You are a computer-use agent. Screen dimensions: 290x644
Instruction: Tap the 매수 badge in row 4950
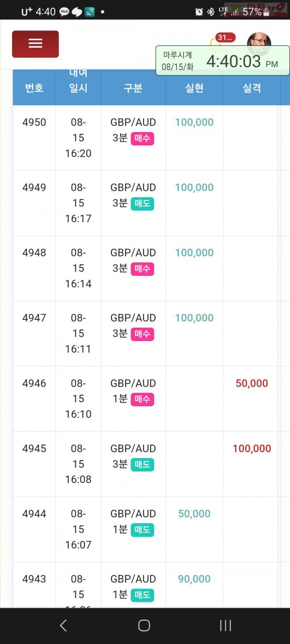142,139
